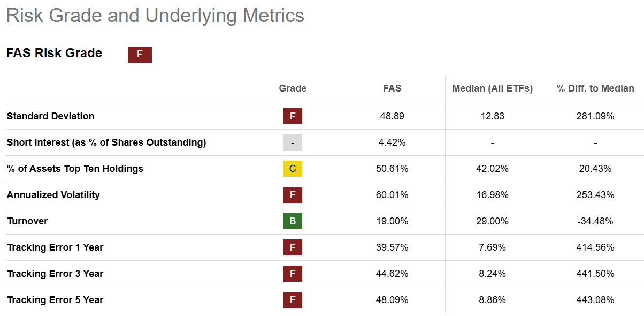Select the Short Interest row label
The width and height of the screenshot is (644, 316).
(x=106, y=142)
